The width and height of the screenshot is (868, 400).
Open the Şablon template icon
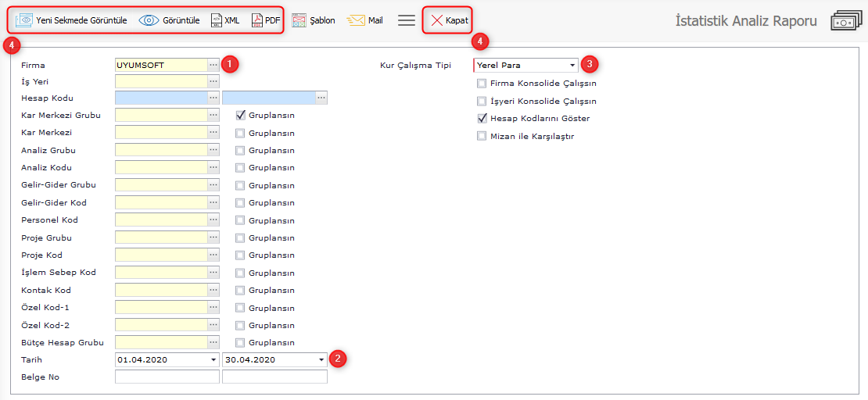coord(299,20)
